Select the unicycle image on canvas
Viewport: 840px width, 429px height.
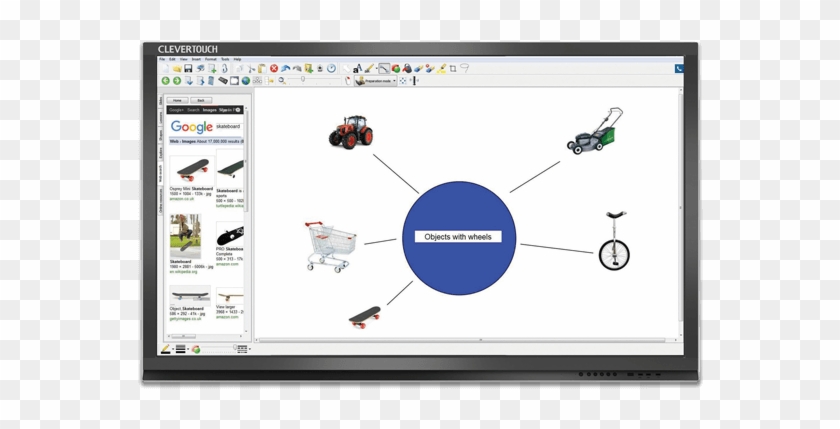pyautogui.click(x=614, y=240)
